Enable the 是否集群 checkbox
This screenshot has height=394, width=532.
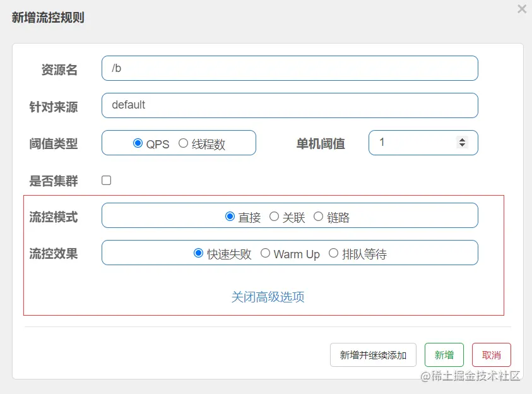click(106, 180)
